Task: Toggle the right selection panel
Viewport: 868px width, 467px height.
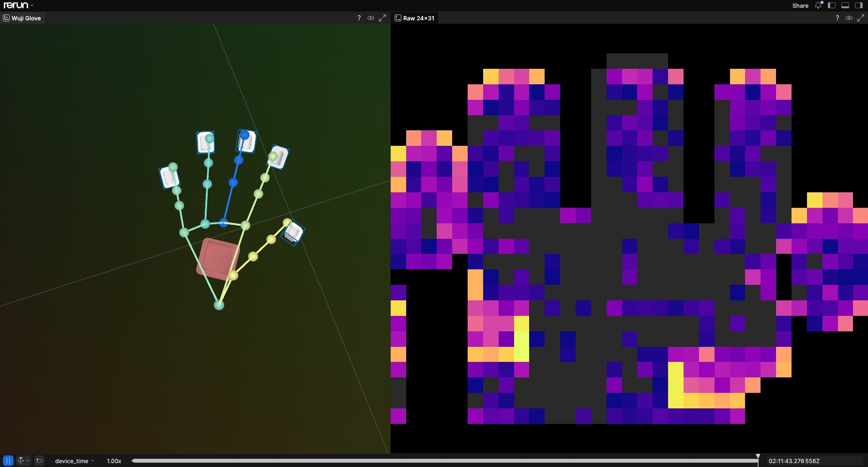Action: point(859,5)
